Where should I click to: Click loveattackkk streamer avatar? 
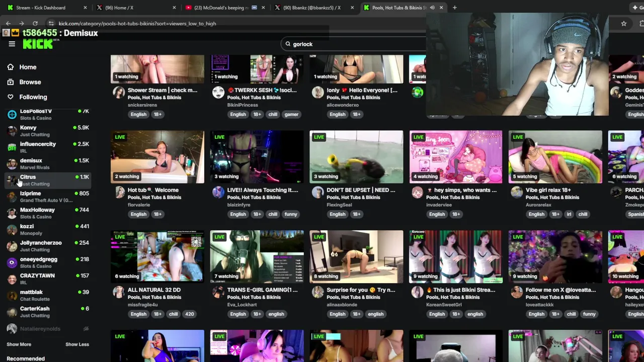(517, 292)
